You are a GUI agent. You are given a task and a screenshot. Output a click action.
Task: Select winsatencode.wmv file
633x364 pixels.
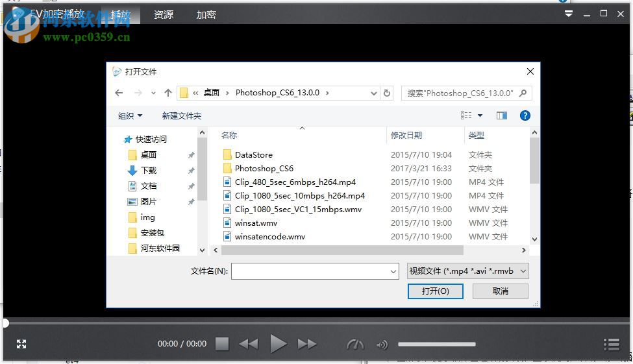269,236
